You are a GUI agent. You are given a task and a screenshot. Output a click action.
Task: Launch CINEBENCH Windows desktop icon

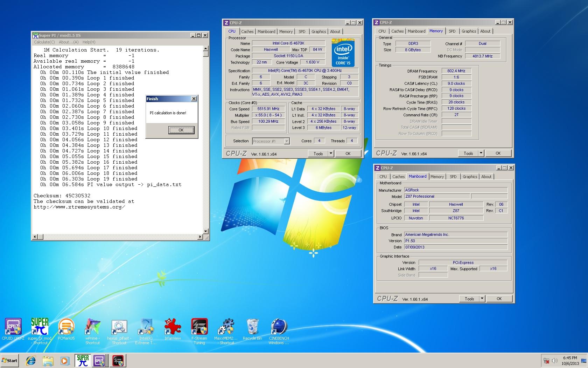[279, 331]
